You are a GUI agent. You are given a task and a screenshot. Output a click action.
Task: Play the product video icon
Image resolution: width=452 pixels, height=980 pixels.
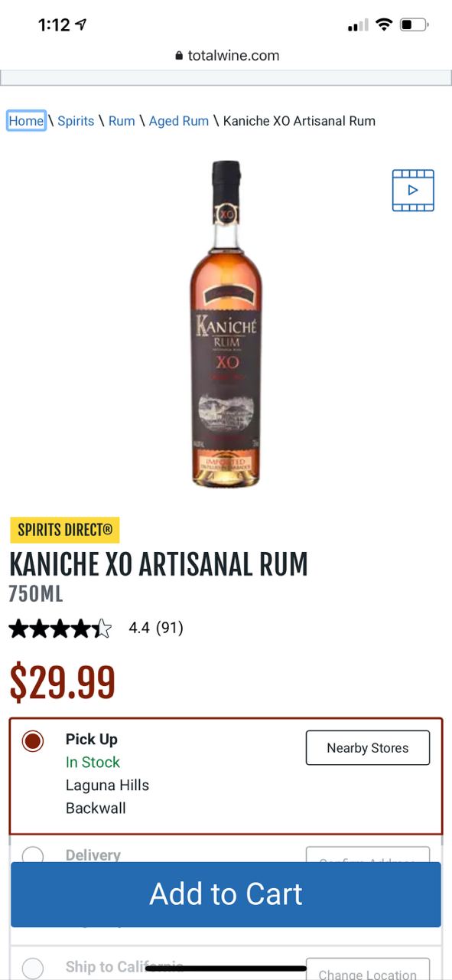pyautogui.click(x=413, y=191)
